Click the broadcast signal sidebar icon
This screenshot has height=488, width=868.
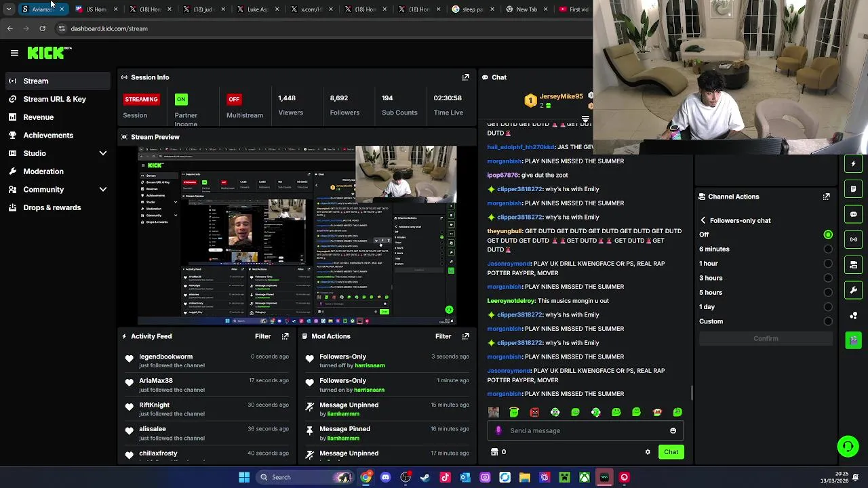[x=854, y=239]
